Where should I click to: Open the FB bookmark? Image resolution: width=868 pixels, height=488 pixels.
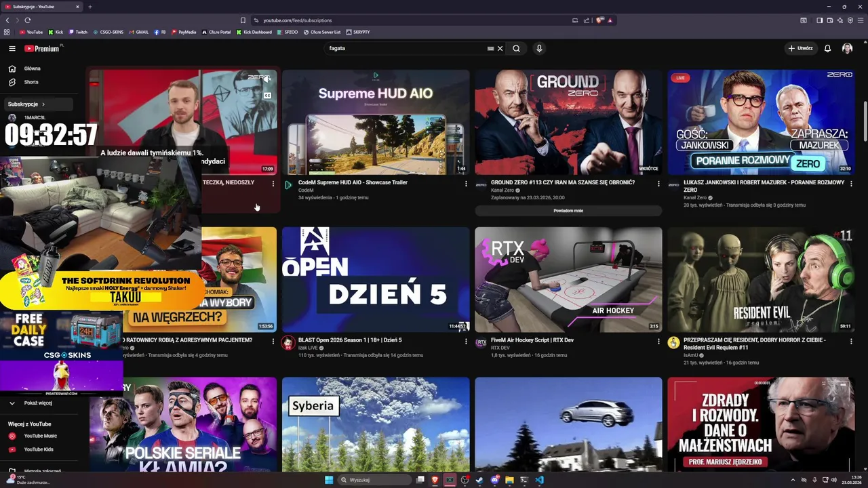(160, 32)
